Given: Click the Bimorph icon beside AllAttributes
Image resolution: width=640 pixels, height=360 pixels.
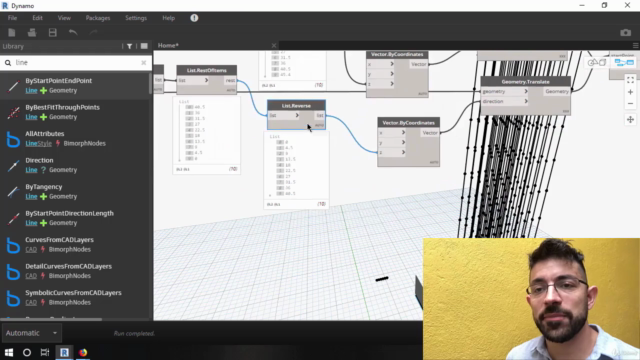Looking at the screenshot, I should click(13, 139).
